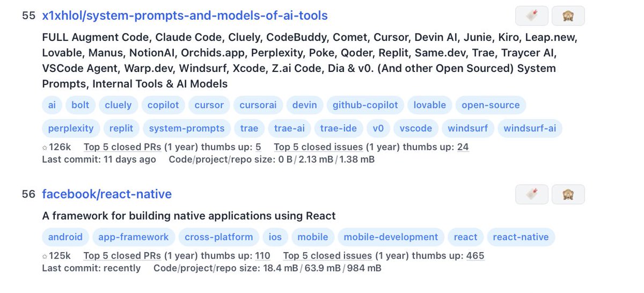Select the 'mobile' topic tag
644x293 pixels.
tap(312, 237)
